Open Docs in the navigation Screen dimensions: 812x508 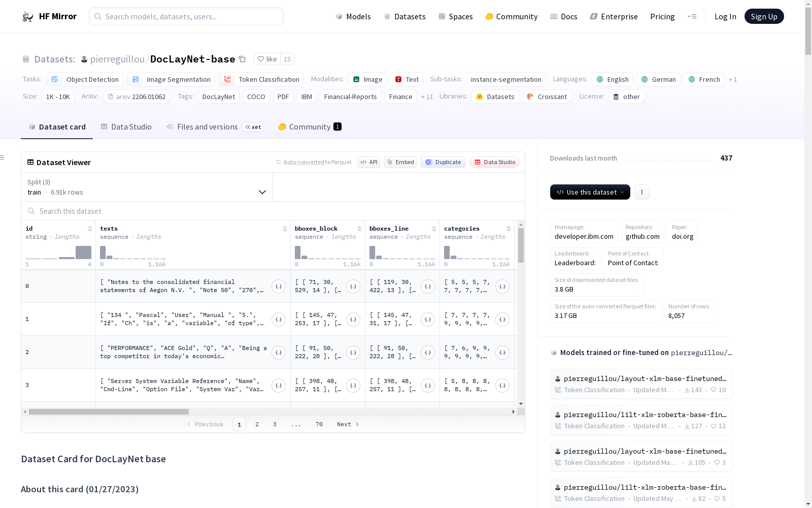564,17
